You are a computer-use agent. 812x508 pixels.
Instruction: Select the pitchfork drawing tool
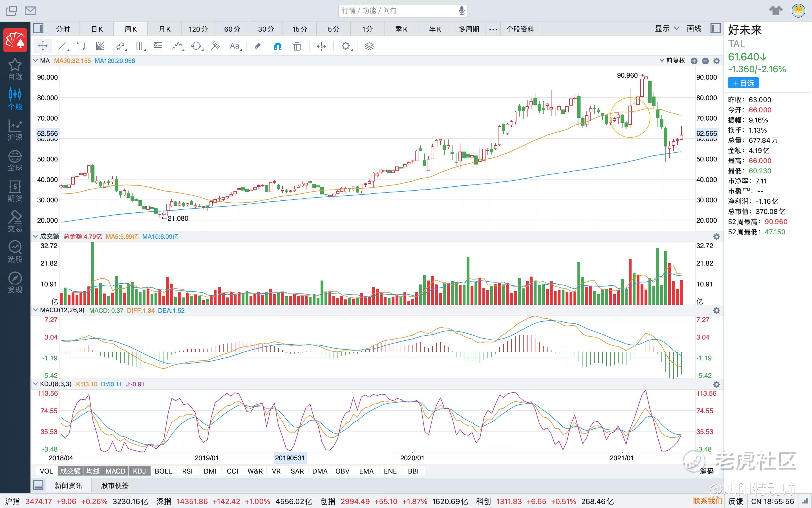pos(215,46)
